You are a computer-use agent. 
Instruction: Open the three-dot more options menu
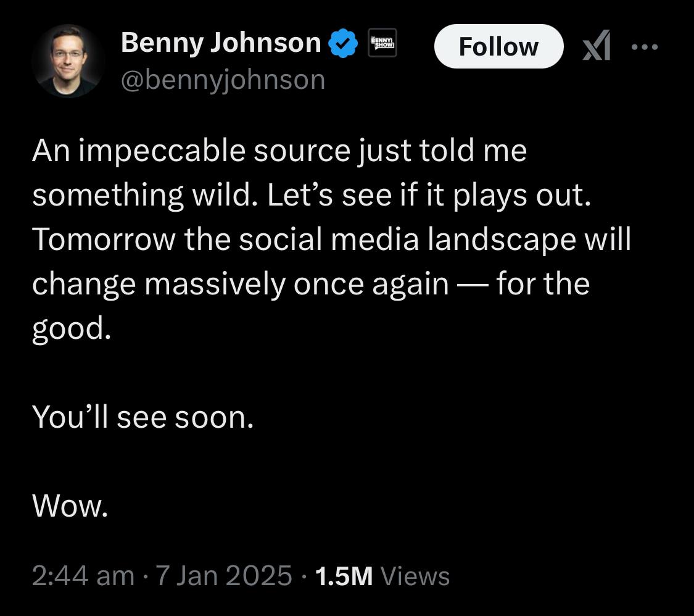[646, 47]
